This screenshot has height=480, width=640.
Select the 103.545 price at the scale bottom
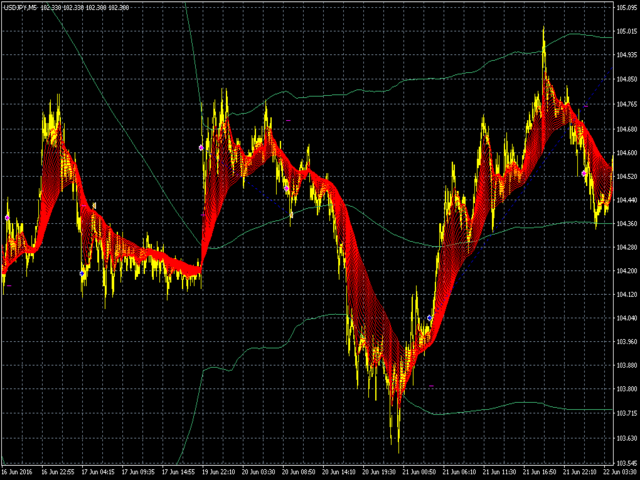point(627,462)
